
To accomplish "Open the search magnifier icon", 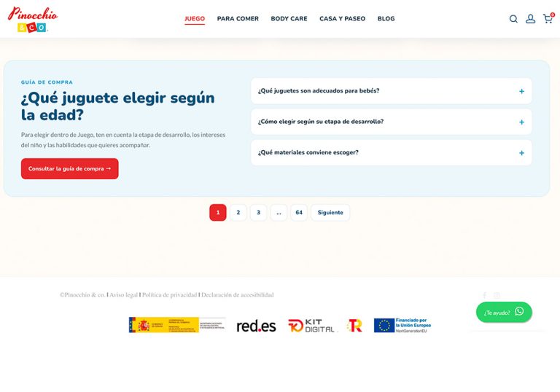I will [x=513, y=19].
